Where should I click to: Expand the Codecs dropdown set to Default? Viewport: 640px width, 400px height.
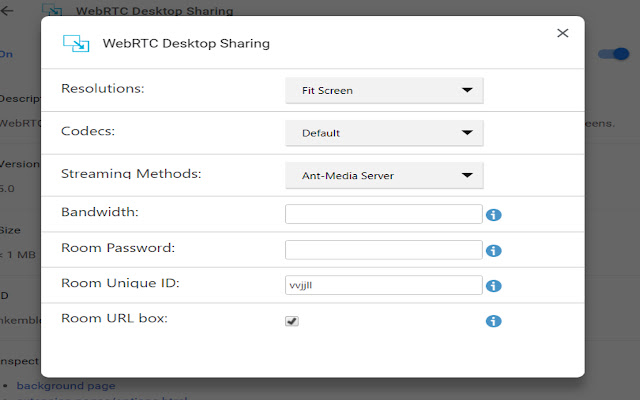coord(384,132)
